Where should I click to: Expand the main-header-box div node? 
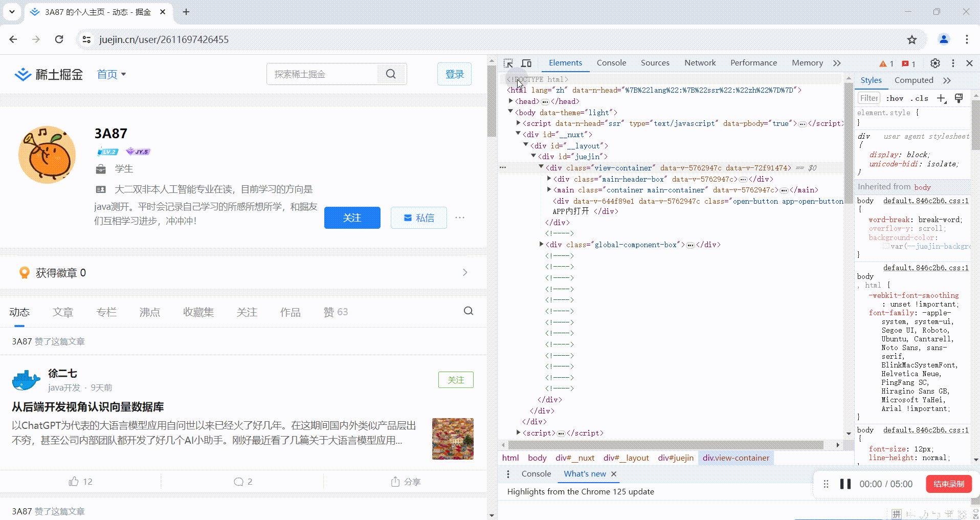[549, 179]
